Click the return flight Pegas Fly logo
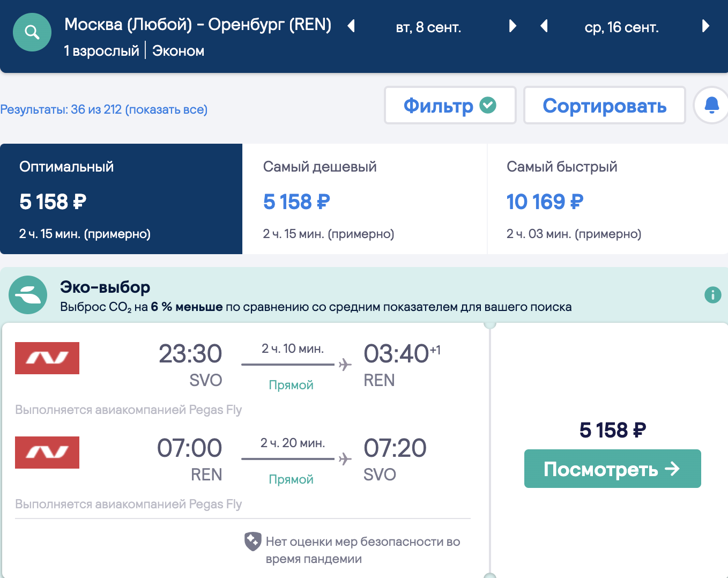Image resolution: width=728 pixels, height=578 pixels. (47, 453)
